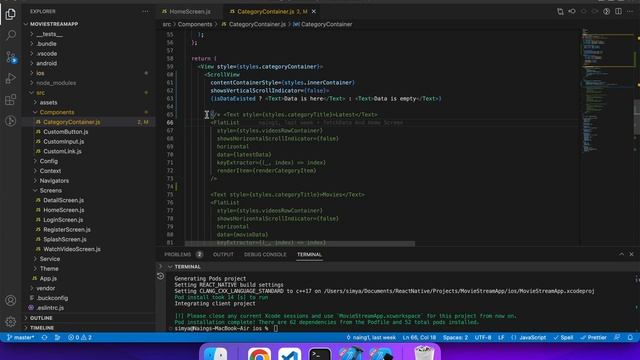Collapse the src folder
Image resolution: width=640 pixels, height=360 pixels.
(40, 93)
